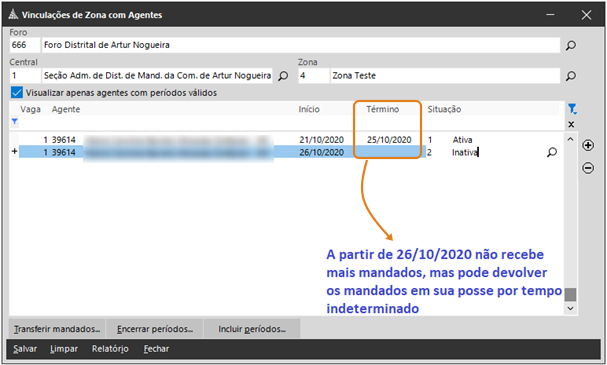Click Encerrar períodos button
This screenshot has width=607, height=365.
point(155,329)
